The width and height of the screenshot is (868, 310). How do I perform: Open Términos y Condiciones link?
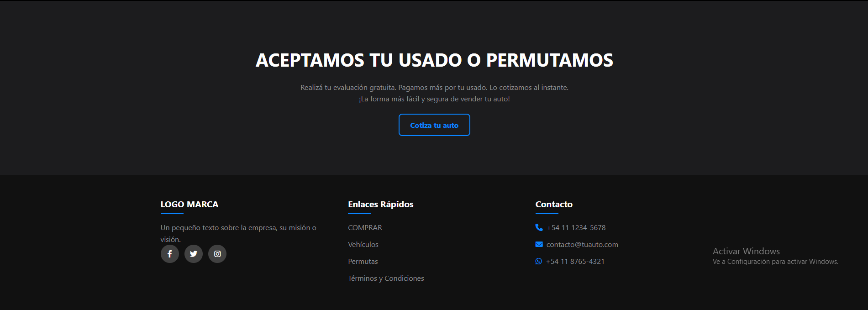(386, 278)
